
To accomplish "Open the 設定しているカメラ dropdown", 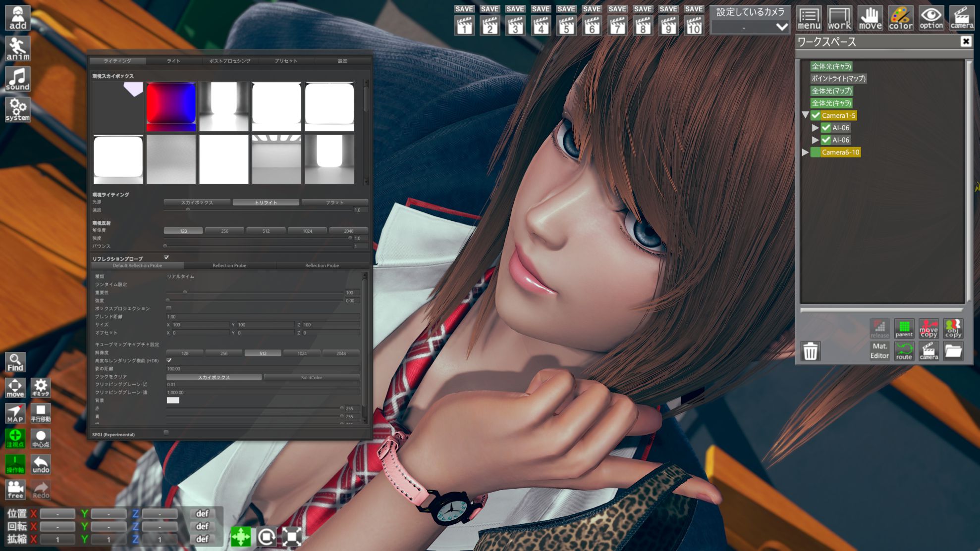I will 751,27.
